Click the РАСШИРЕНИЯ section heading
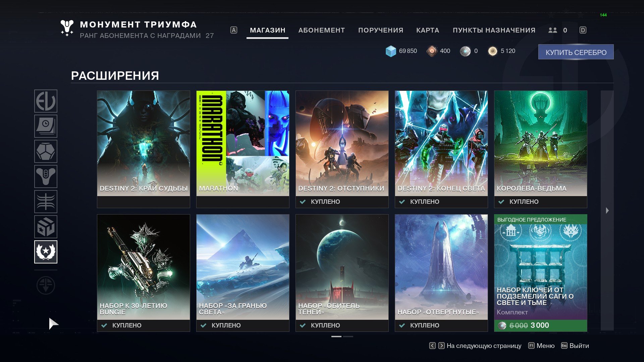Image resolution: width=644 pixels, height=362 pixels. point(115,76)
